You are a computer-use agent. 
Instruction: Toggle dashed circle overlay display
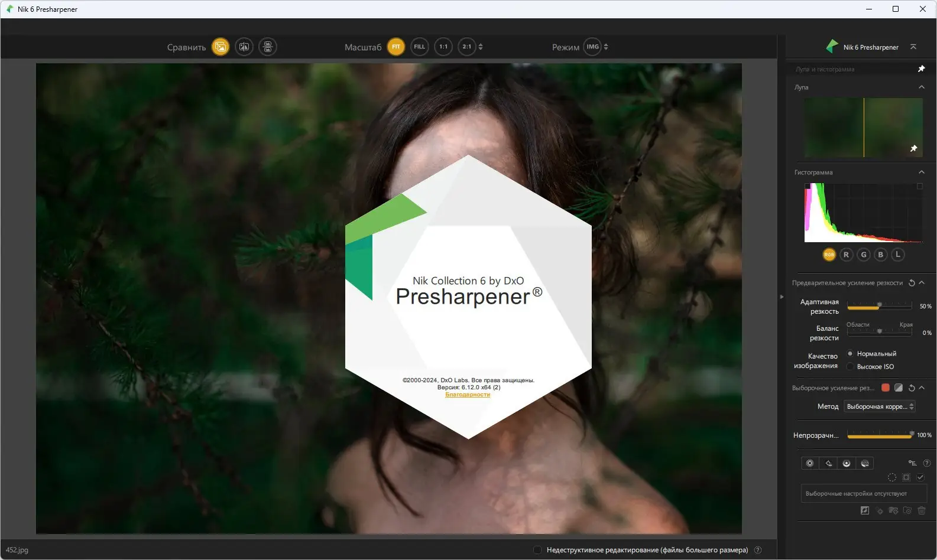pos(892,477)
